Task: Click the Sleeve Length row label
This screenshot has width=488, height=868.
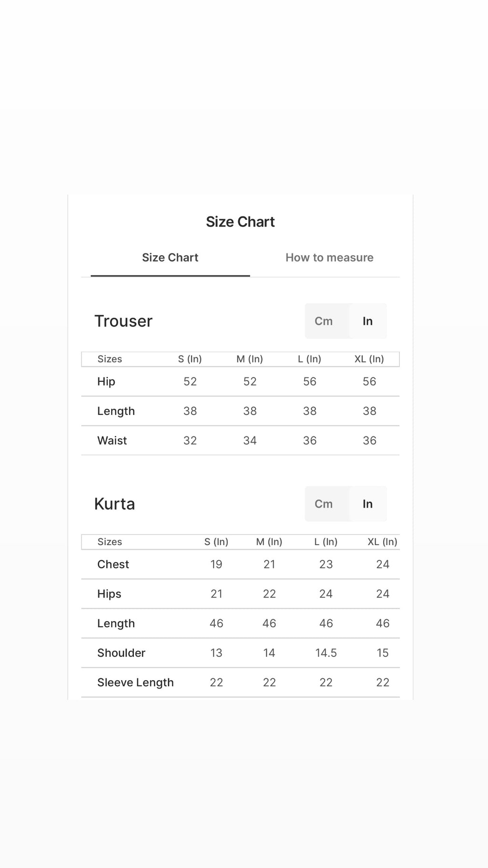Action: (x=135, y=682)
